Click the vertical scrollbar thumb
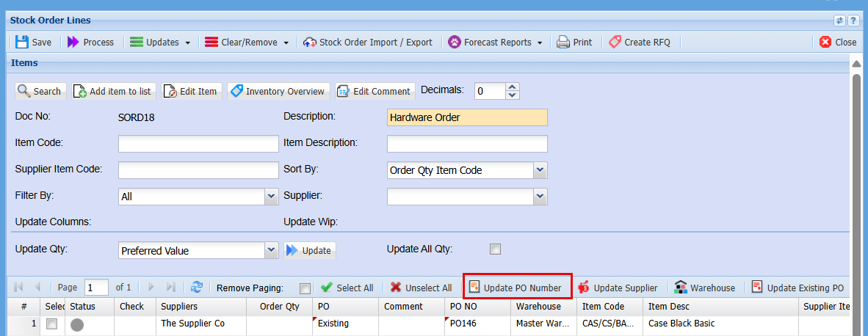 point(856,203)
